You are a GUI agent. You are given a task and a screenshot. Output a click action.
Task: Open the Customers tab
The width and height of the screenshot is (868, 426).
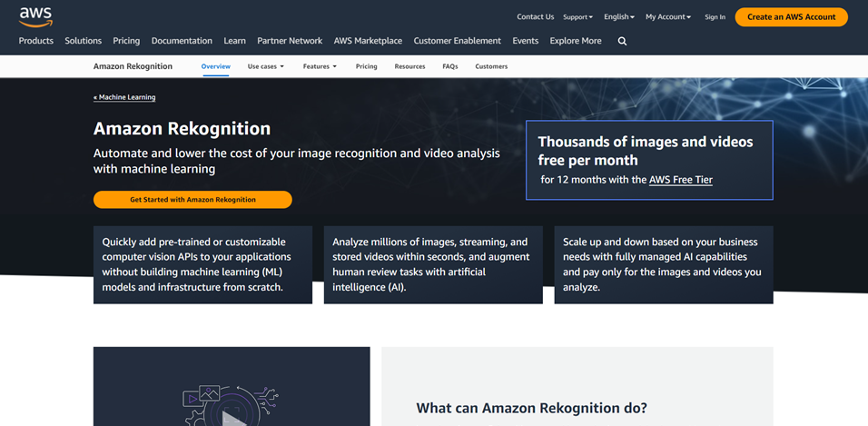click(491, 66)
